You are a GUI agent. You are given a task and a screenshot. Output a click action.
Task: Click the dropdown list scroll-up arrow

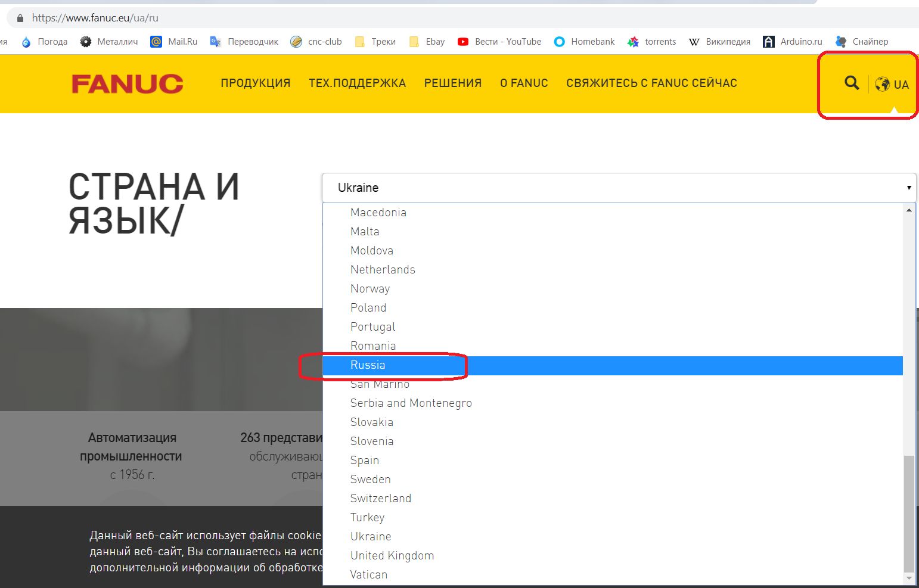(x=909, y=210)
